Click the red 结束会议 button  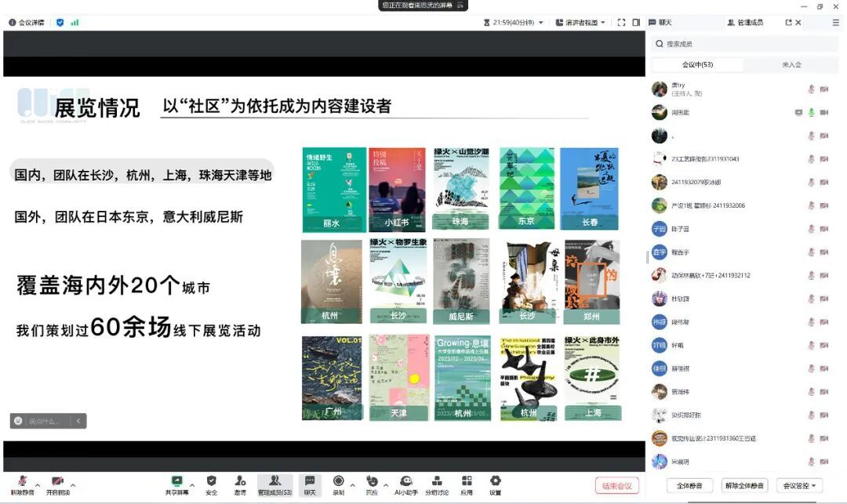pos(617,486)
